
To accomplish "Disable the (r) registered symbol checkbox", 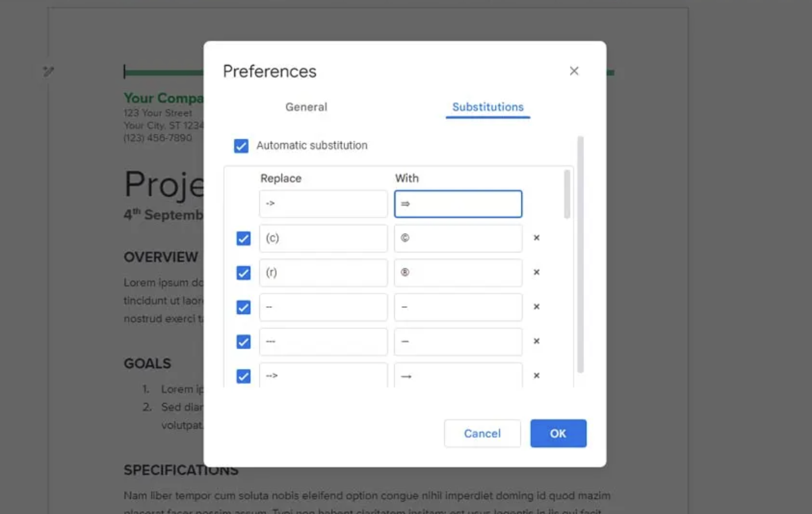I will tap(243, 273).
